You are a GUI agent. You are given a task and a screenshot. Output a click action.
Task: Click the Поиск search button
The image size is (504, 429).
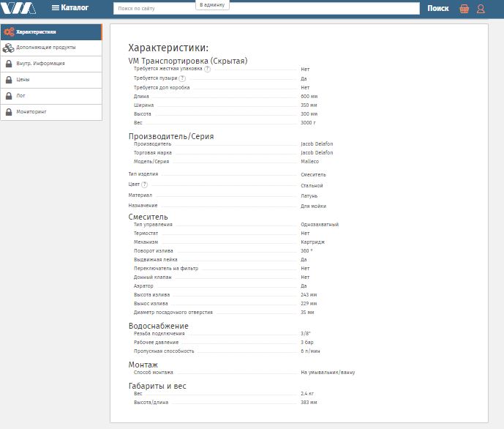coord(437,8)
